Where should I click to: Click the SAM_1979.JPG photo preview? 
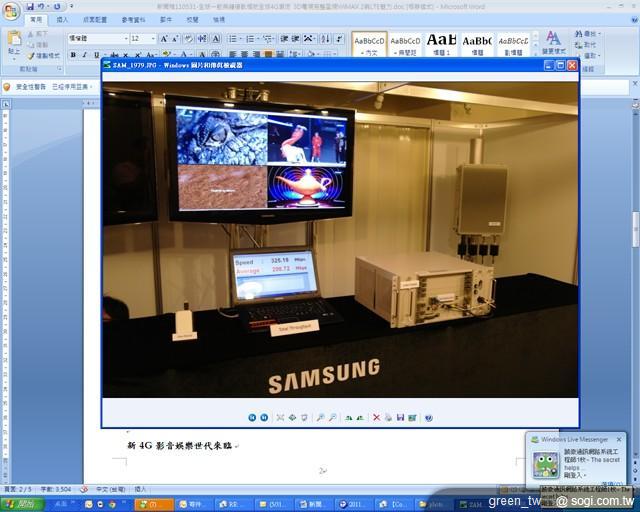pyautogui.click(x=340, y=240)
